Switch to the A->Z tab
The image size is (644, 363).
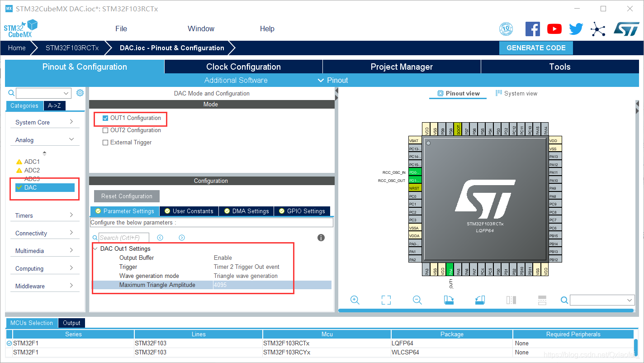(54, 105)
